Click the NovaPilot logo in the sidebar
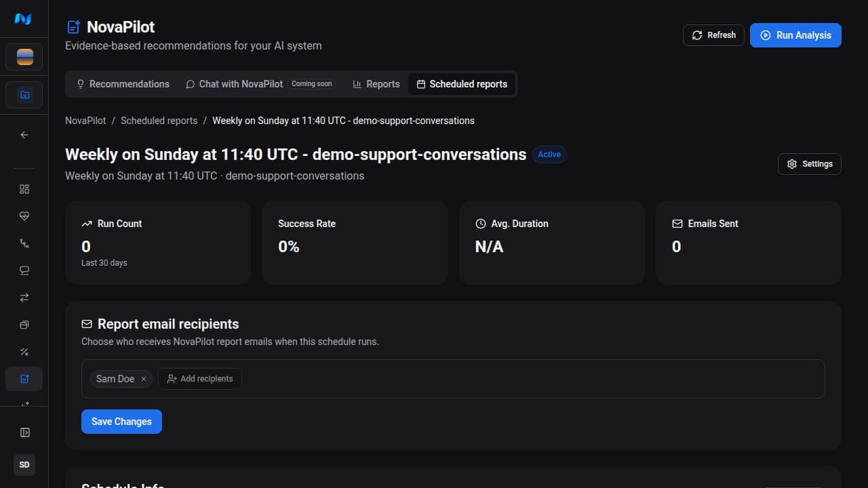This screenshot has height=488, width=868. tap(24, 19)
